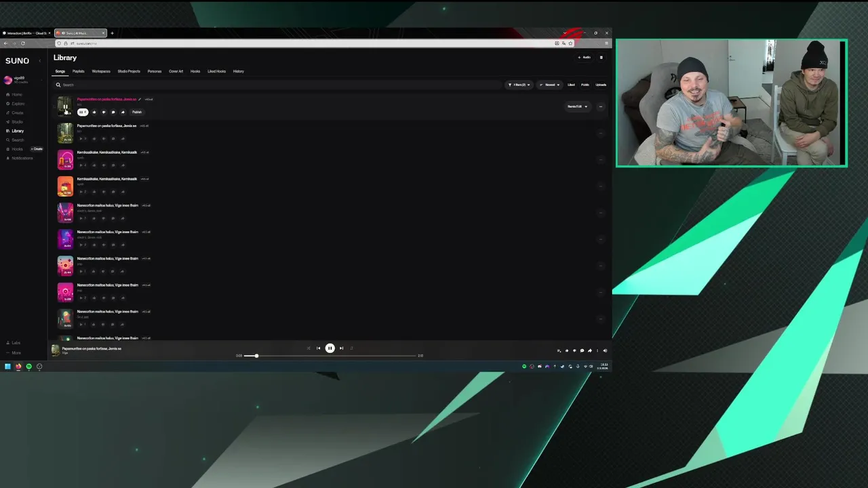Open more options for second Papamuntlee song

click(600, 133)
